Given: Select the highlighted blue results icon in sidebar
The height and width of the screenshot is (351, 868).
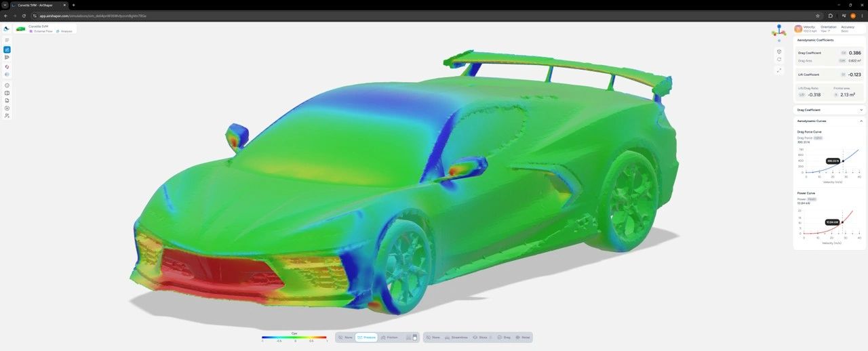Looking at the screenshot, I should click(7, 49).
